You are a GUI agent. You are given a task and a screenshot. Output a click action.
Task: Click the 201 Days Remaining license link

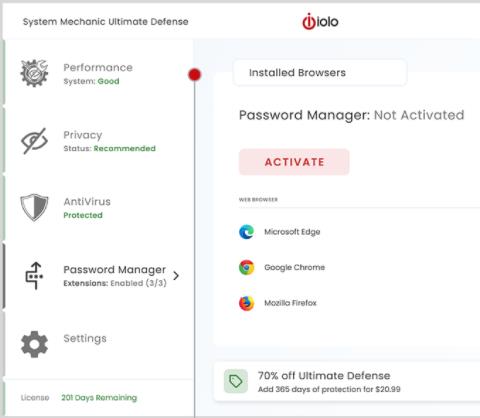pyautogui.click(x=99, y=398)
